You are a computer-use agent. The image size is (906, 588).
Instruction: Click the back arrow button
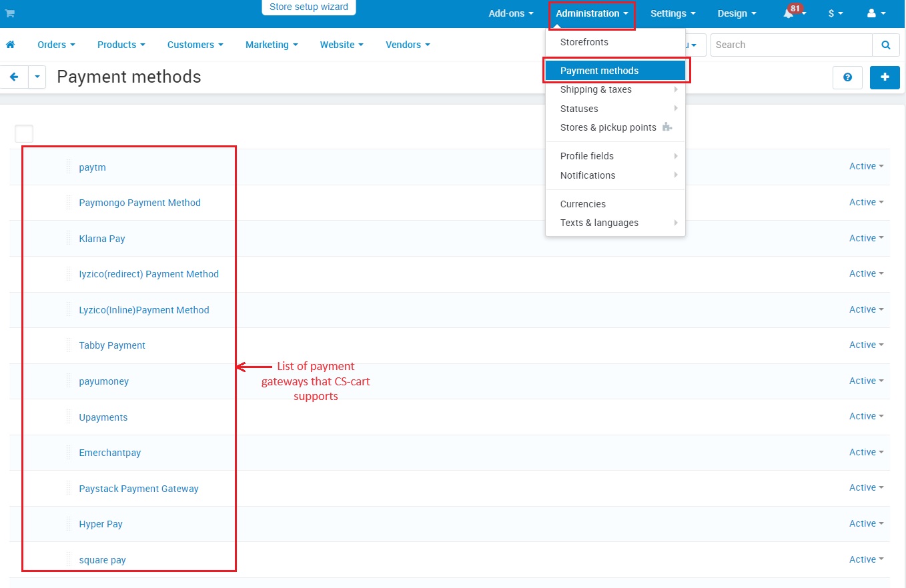pyautogui.click(x=13, y=77)
